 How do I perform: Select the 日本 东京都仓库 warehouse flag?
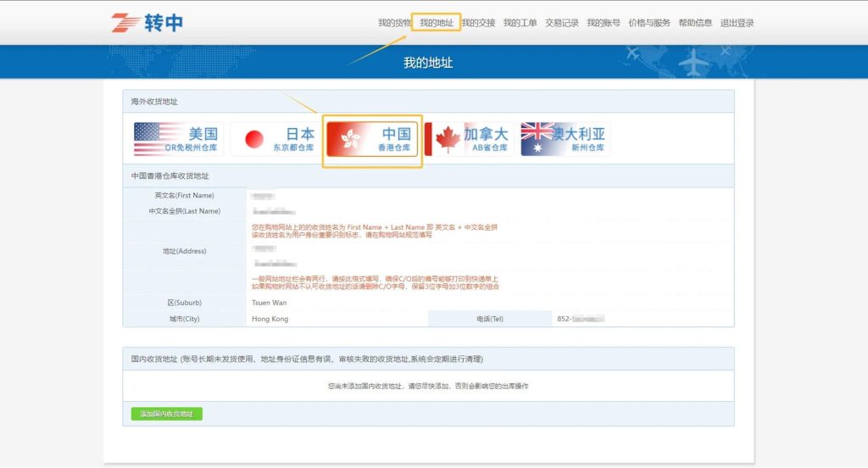click(275, 139)
